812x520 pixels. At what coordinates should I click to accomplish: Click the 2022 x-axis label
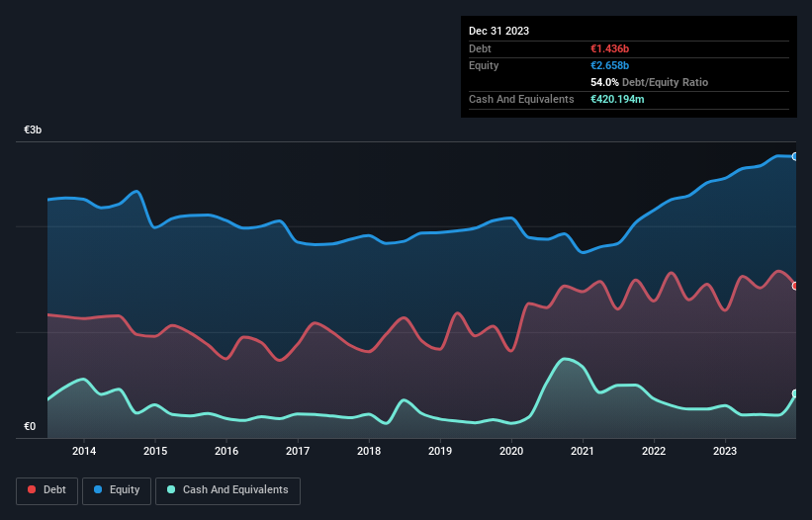pos(654,451)
